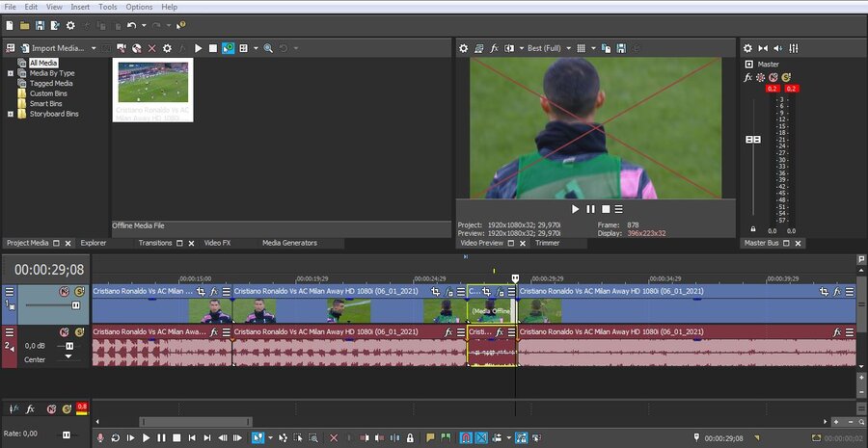Open Project Media views dropdown arrow
The width and height of the screenshot is (868, 448).
click(x=256, y=49)
